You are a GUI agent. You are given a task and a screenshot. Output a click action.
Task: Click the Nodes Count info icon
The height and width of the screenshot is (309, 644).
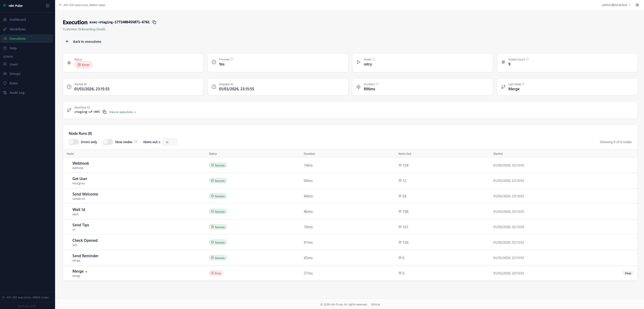tap(527, 59)
